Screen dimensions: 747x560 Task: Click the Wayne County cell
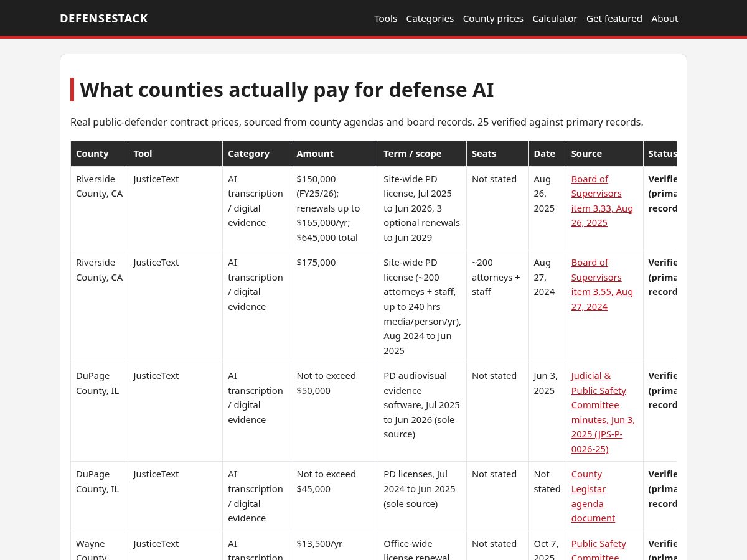(x=100, y=546)
